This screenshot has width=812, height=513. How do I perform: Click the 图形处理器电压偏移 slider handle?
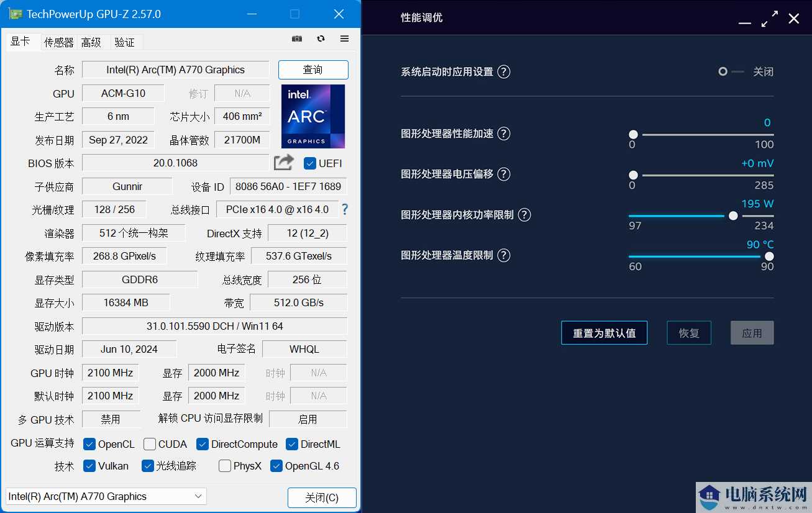[x=633, y=175]
